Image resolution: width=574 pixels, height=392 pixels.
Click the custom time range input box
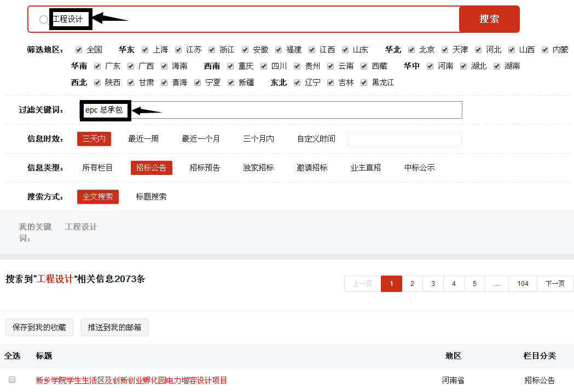coord(404,139)
